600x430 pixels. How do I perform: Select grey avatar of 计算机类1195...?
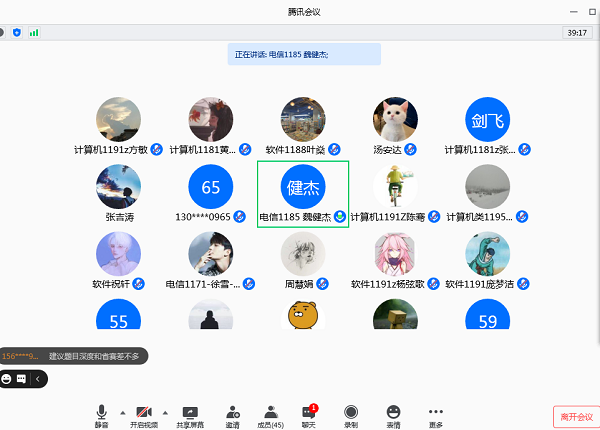488,187
